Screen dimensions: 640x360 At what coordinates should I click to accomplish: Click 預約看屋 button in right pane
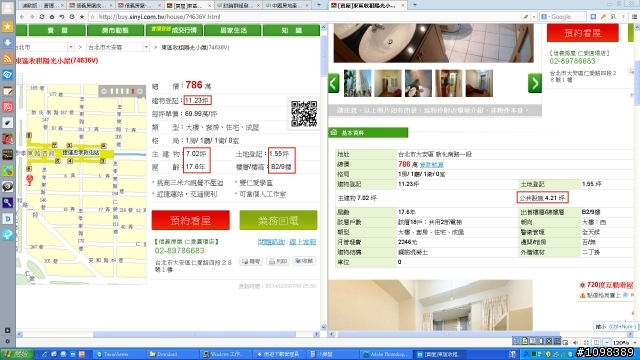(x=582, y=33)
